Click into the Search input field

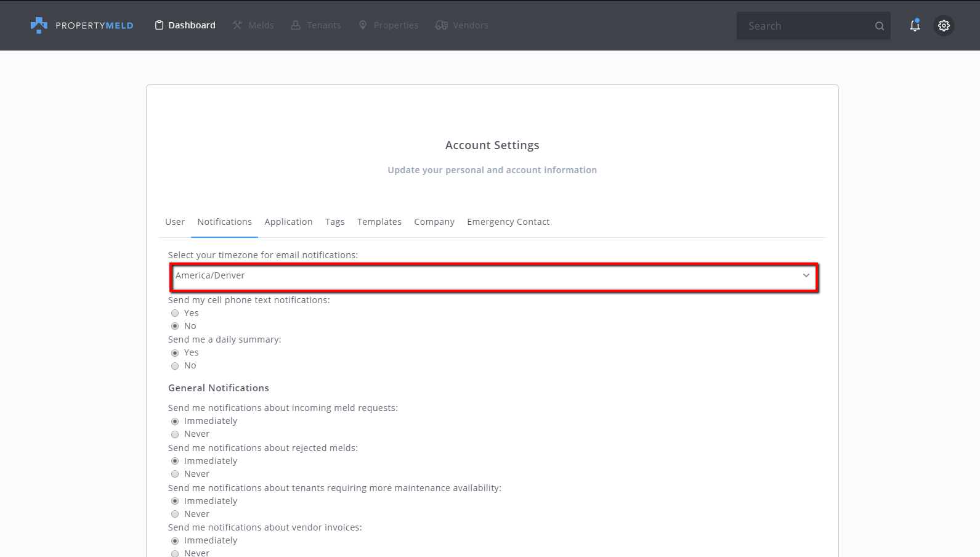pyautogui.click(x=804, y=26)
